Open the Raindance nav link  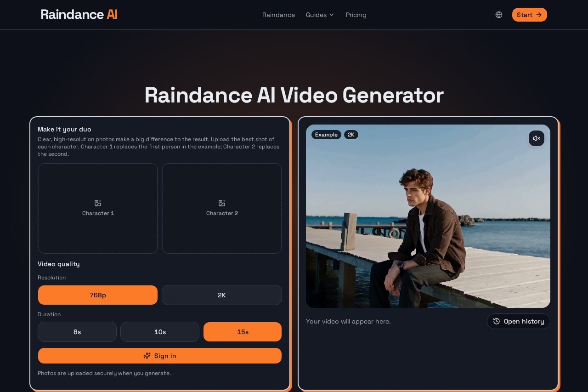coord(278,15)
